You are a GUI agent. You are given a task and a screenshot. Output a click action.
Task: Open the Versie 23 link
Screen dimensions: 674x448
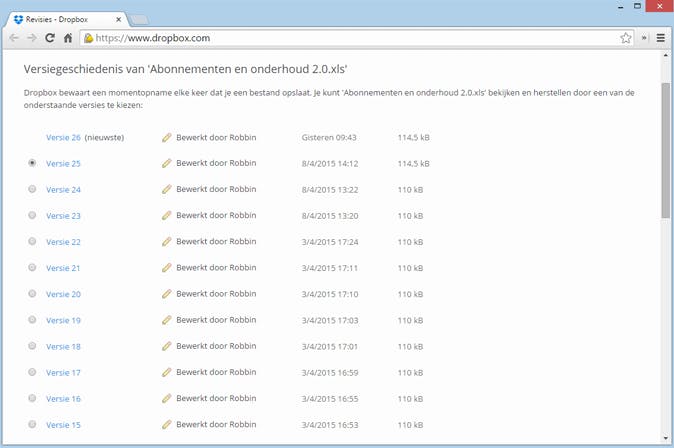(63, 216)
